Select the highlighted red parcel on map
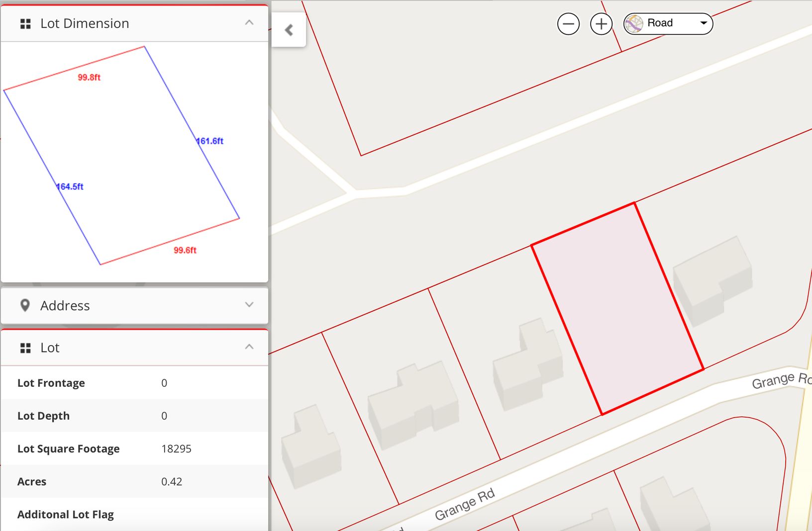 (617, 308)
